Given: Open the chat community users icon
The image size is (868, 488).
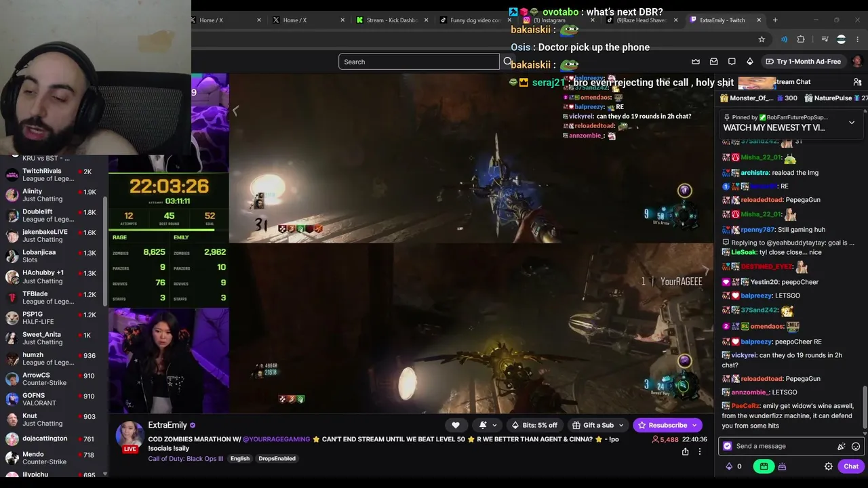Looking at the screenshot, I should click(857, 82).
